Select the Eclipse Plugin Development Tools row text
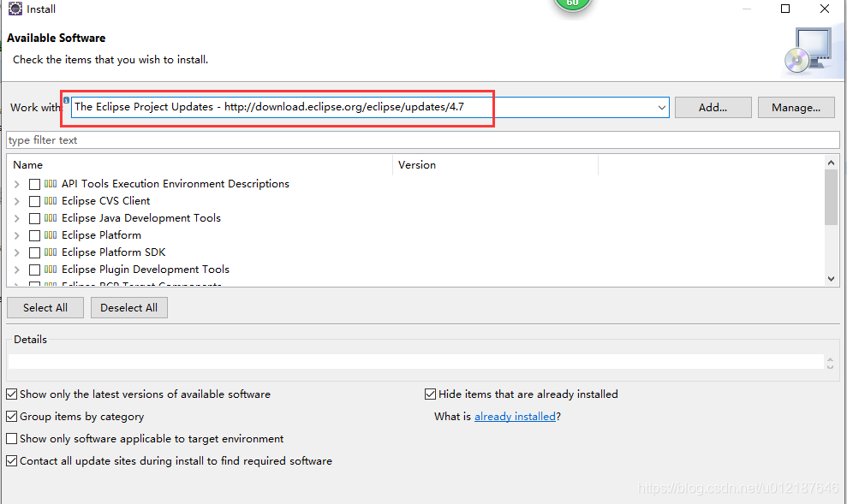 pos(146,270)
